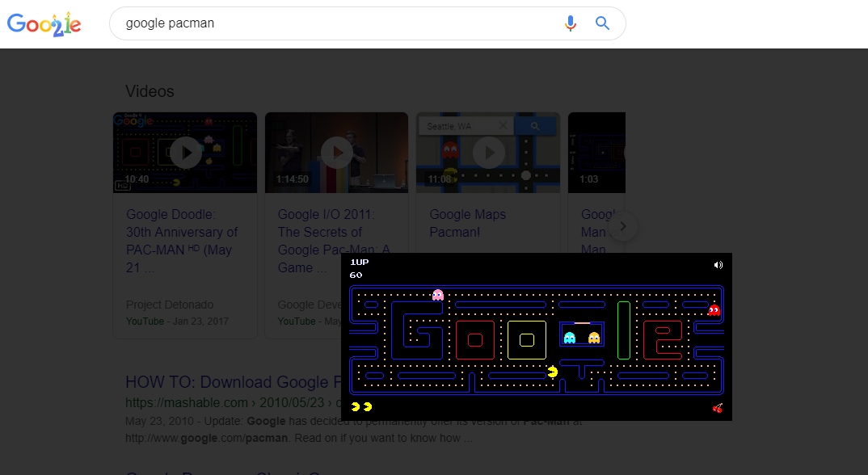Click the score value 60
Screen dimensions: 868x475
(356, 275)
